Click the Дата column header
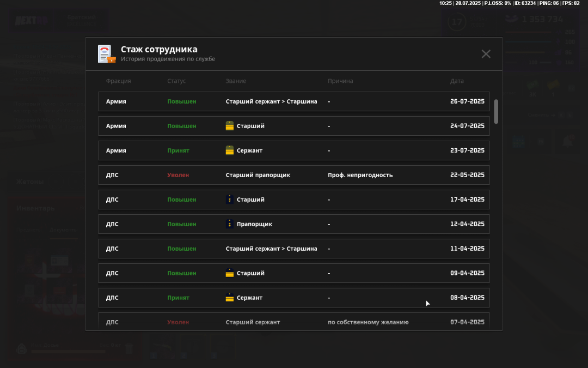 tap(457, 81)
